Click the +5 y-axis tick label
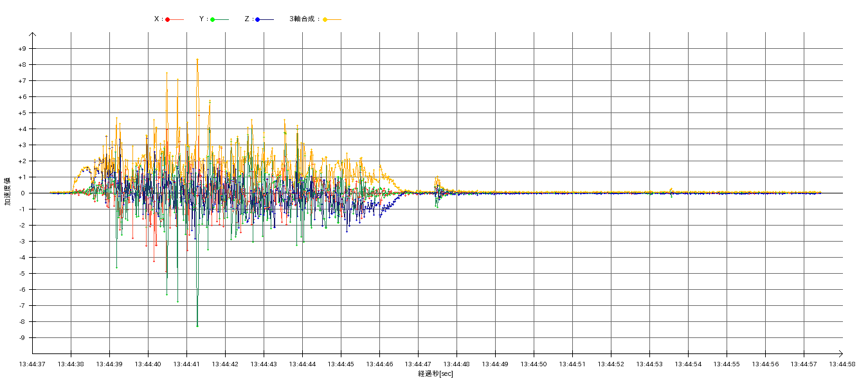Viewport: 868px width, 392px height. (x=22, y=113)
